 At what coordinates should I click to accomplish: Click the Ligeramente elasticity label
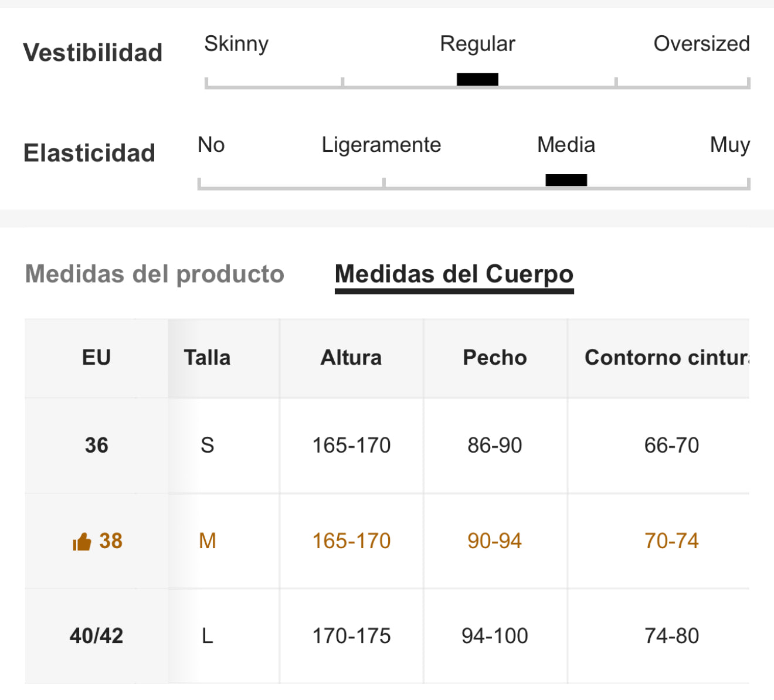point(381,145)
